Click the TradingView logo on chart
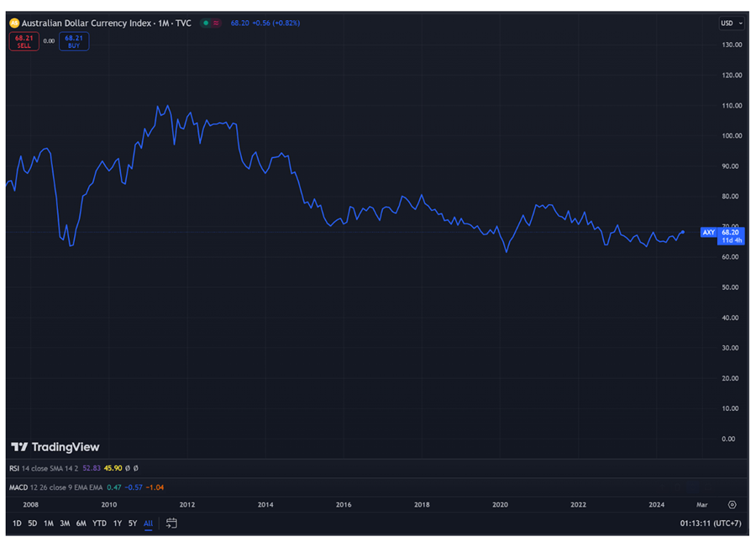This screenshot has height=542, width=756. [x=55, y=447]
